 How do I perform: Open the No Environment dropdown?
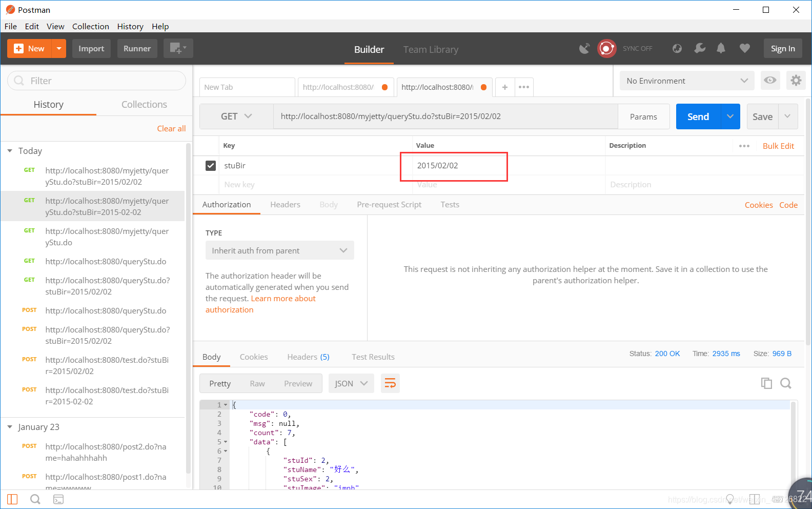(687, 81)
